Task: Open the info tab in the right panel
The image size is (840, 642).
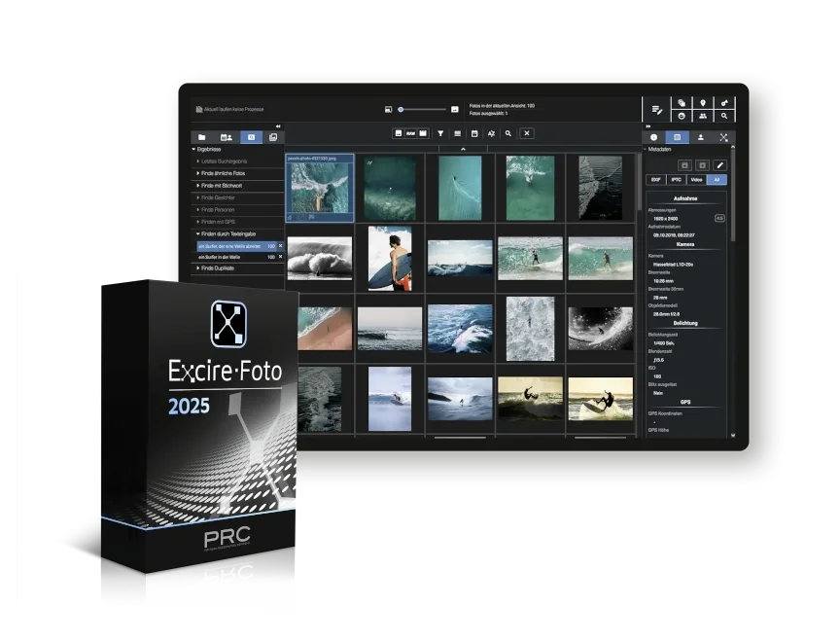Action: point(654,138)
